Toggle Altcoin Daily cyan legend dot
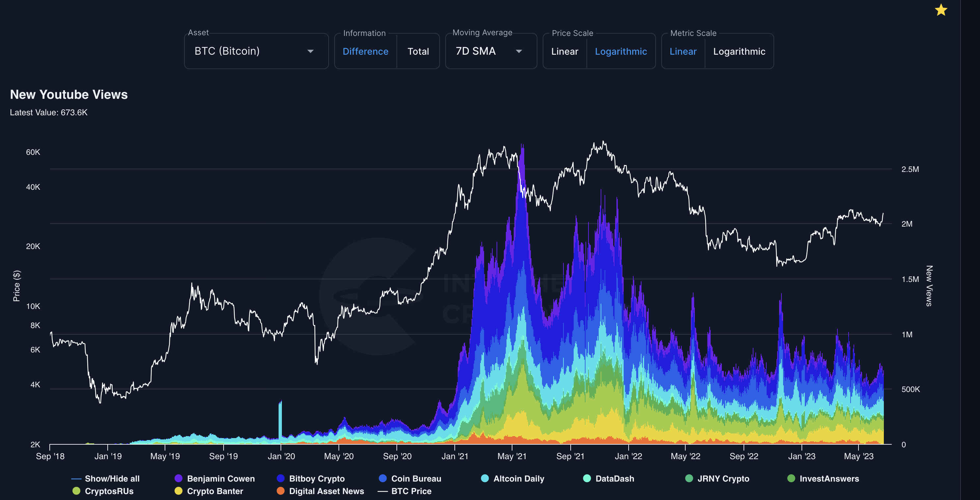Viewport: 980px width, 500px height. 485,478
